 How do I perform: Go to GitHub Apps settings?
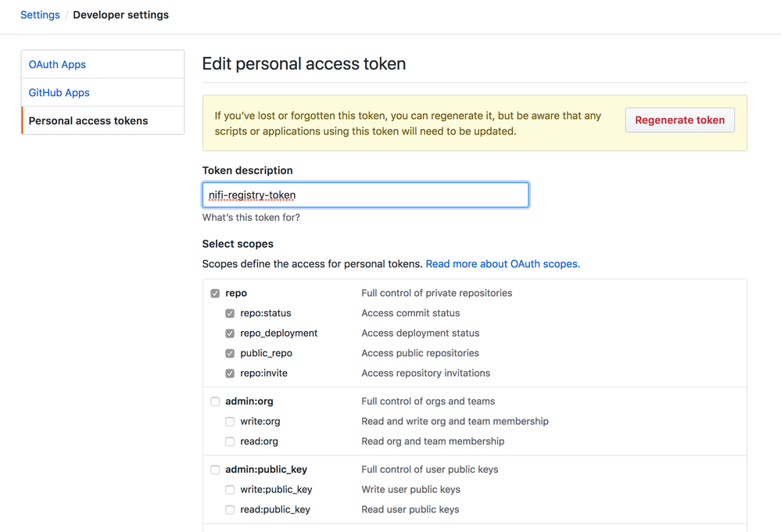tap(59, 93)
